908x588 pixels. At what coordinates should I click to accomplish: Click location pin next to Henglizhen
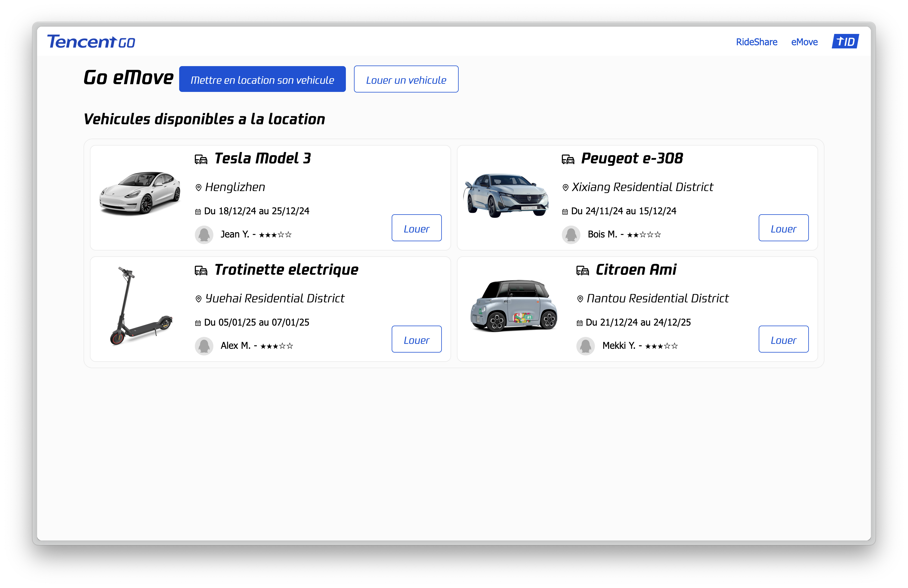[x=198, y=187]
